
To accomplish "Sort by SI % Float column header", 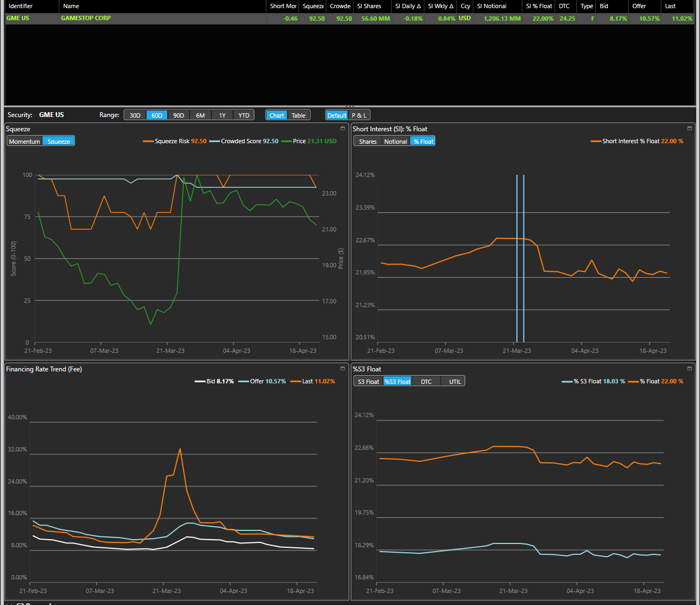I will pyautogui.click(x=539, y=6).
